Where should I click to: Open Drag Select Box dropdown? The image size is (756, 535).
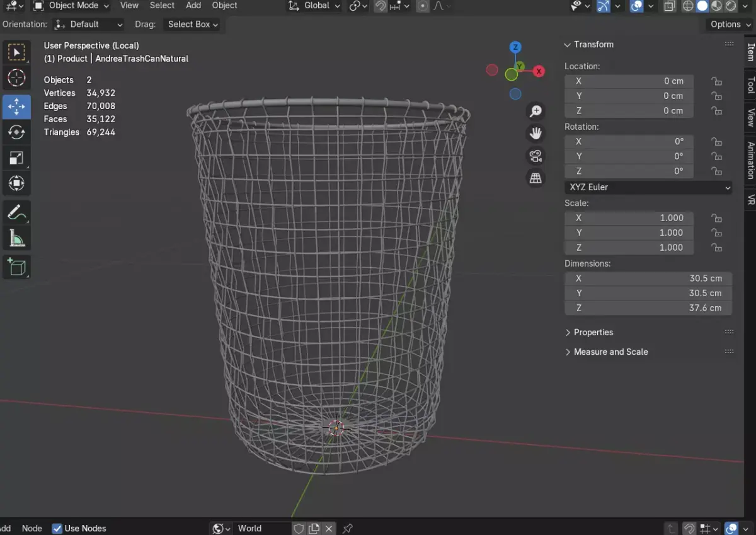[193, 24]
